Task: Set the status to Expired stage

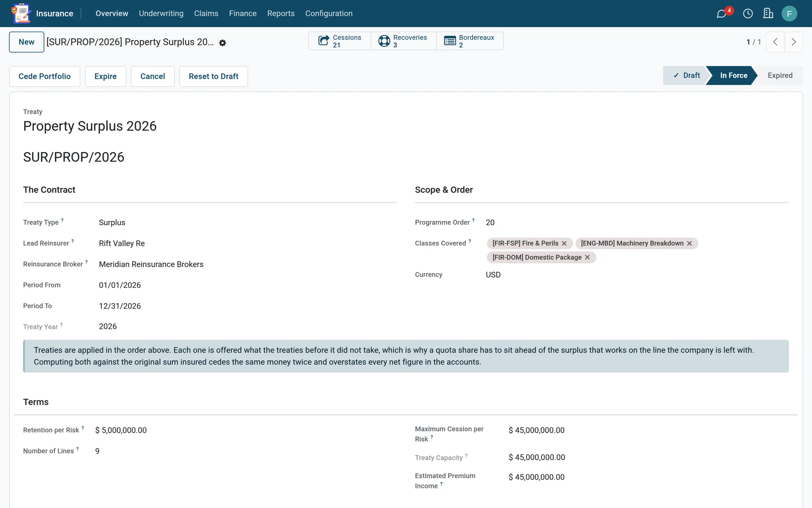Action: (x=780, y=75)
